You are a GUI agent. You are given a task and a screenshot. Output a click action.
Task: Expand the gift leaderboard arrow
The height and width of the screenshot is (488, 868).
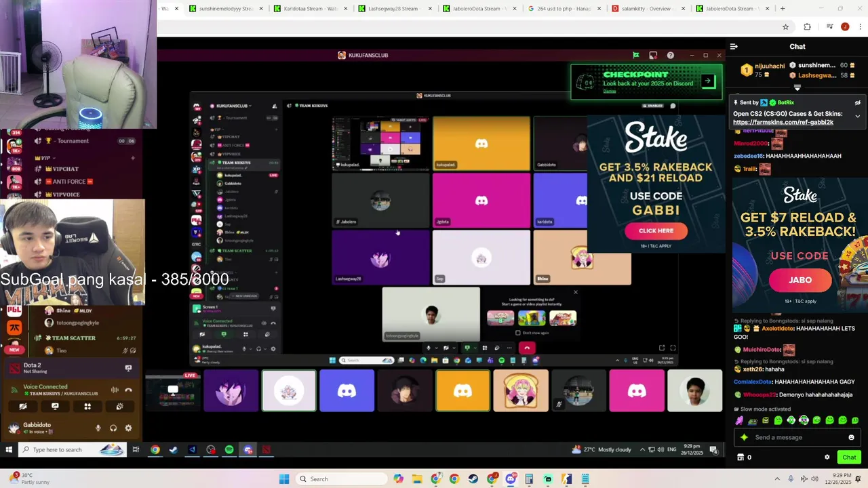point(797,87)
